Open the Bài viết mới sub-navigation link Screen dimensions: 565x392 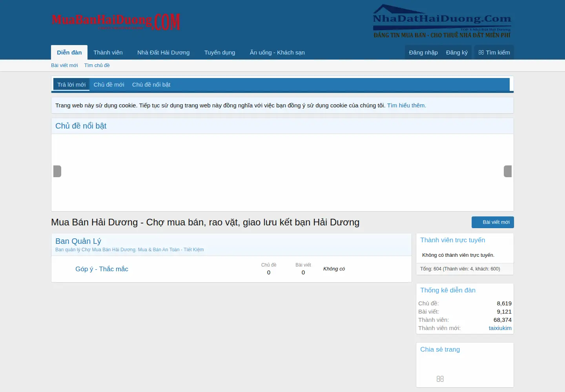[64, 65]
